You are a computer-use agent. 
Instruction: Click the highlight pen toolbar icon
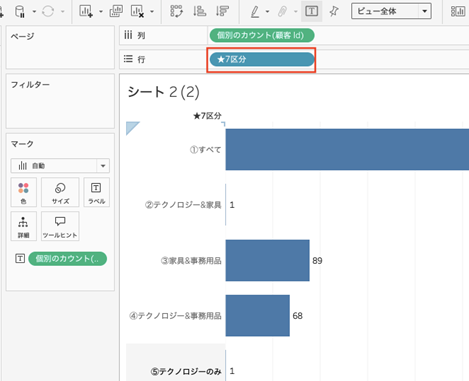pyautogui.click(x=255, y=12)
